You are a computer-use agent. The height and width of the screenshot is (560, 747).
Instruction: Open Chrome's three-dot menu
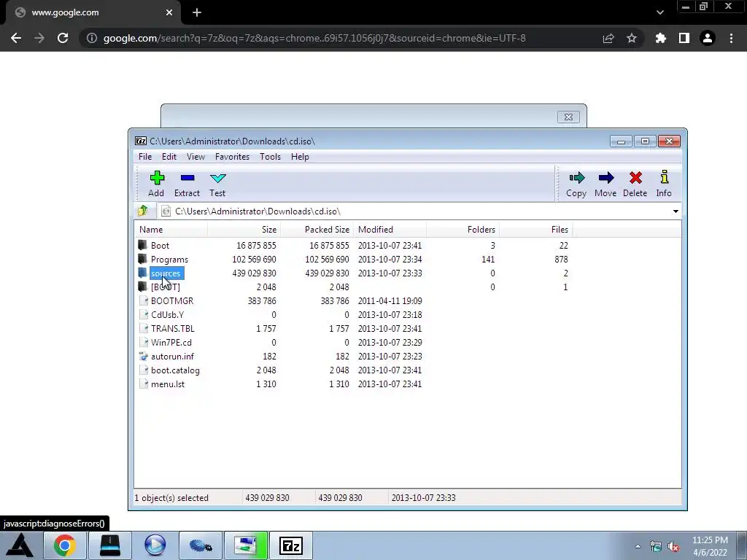tap(731, 38)
